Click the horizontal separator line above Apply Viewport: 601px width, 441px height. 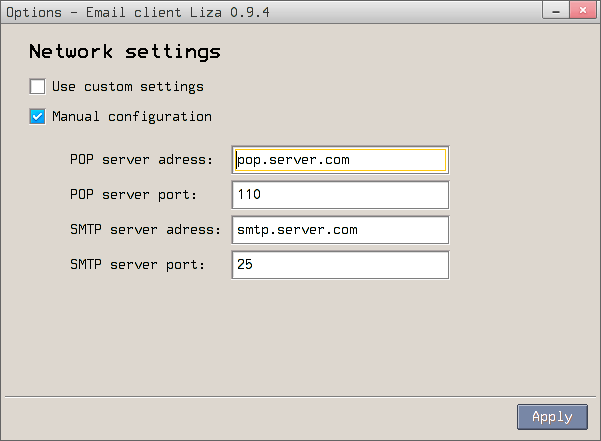tap(300, 397)
